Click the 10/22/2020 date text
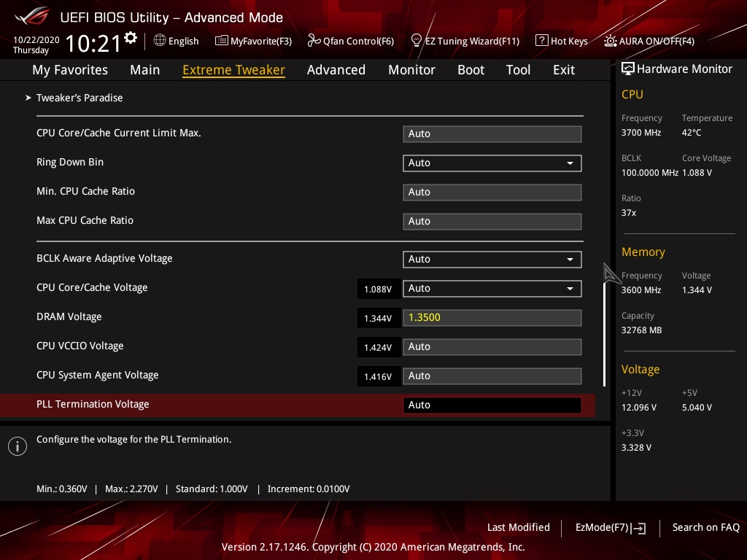 [x=36, y=40]
